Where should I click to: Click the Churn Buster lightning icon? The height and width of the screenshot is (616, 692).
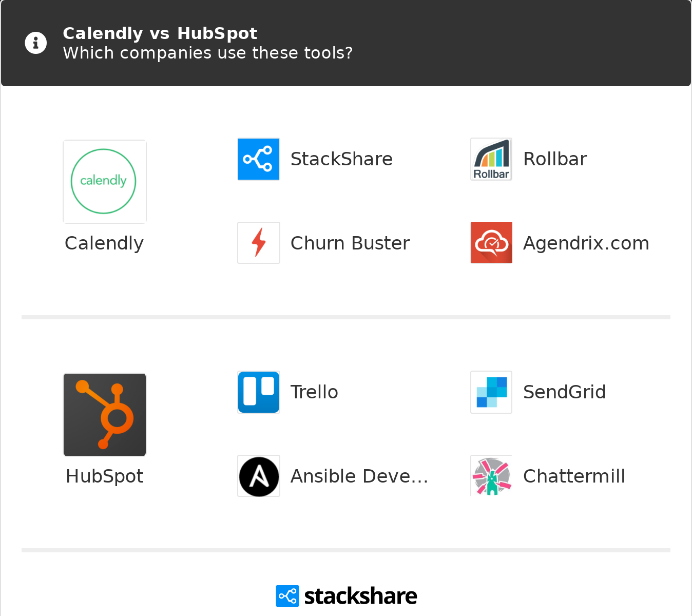(259, 243)
